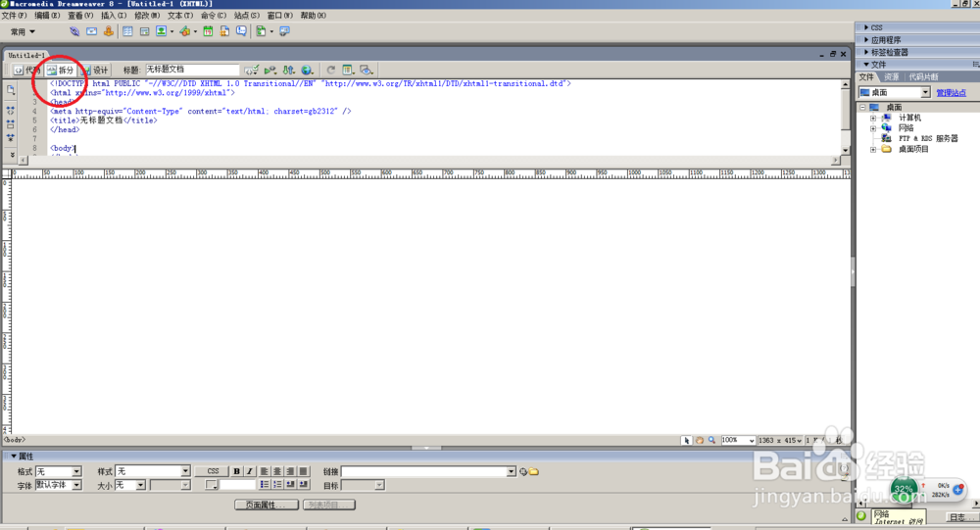980x530 pixels.
Task: Click the Images insert icon
Action: 162,31
